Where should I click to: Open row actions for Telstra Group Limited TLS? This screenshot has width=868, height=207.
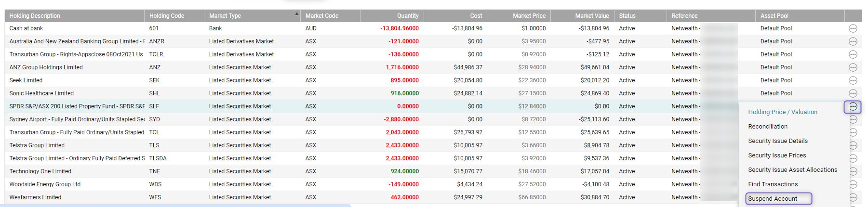click(x=853, y=145)
